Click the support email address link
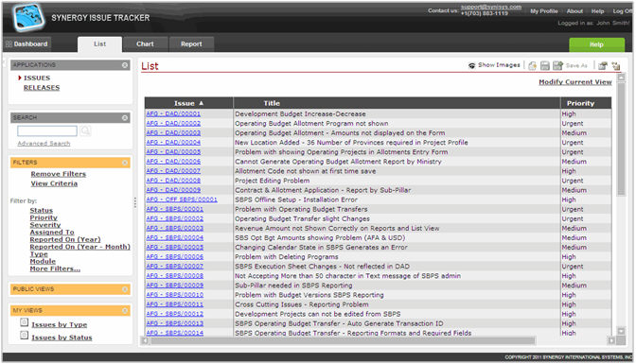Viewport: 636px width, 364px height. pyautogui.click(x=491, y=7)
